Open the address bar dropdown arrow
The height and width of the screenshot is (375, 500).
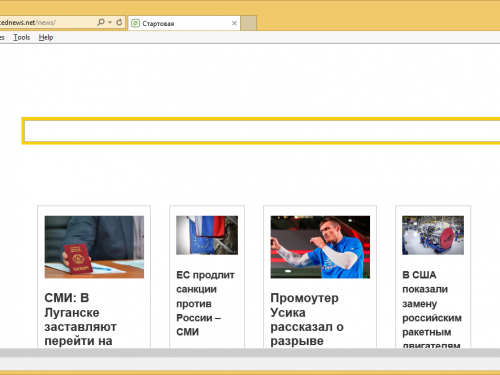[x=110, y=23]
